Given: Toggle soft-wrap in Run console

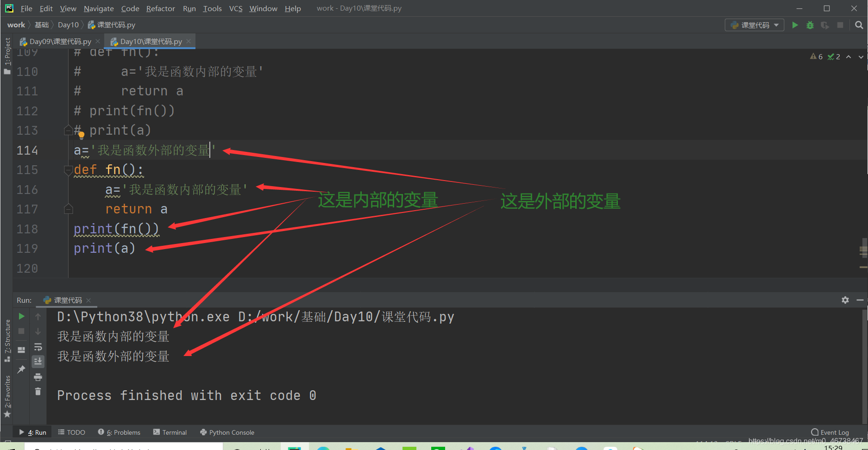Looking at the screenshot, I should click(x=38, y=347).
